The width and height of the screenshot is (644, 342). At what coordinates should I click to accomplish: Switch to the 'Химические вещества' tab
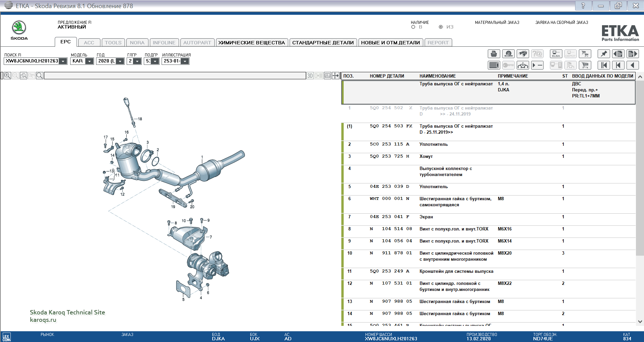[252, 43]
